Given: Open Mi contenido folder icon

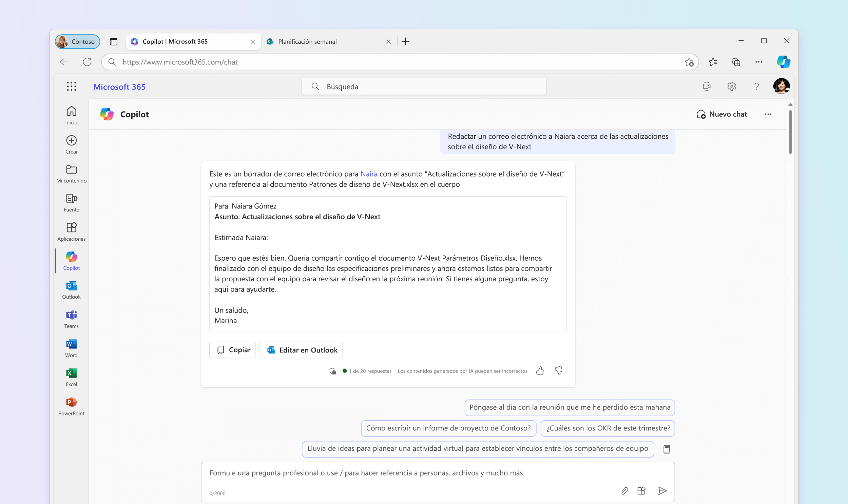Looking at the screenshot, I should coord(71,174).
